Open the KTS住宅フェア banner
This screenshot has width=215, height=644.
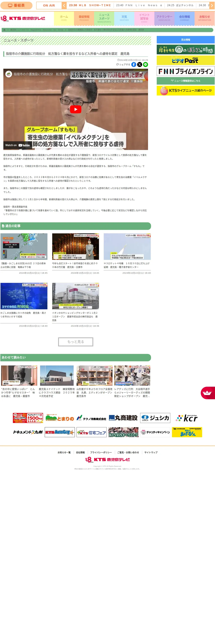pos(91,432)
